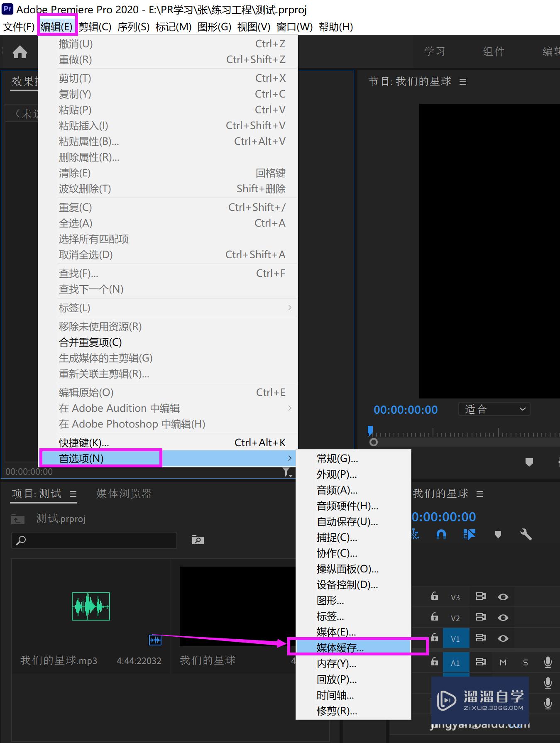Screen dimensions: 560x743
Task: Open the 标记(M) menu
Action: pyautogui.click(x=174, y=27)
